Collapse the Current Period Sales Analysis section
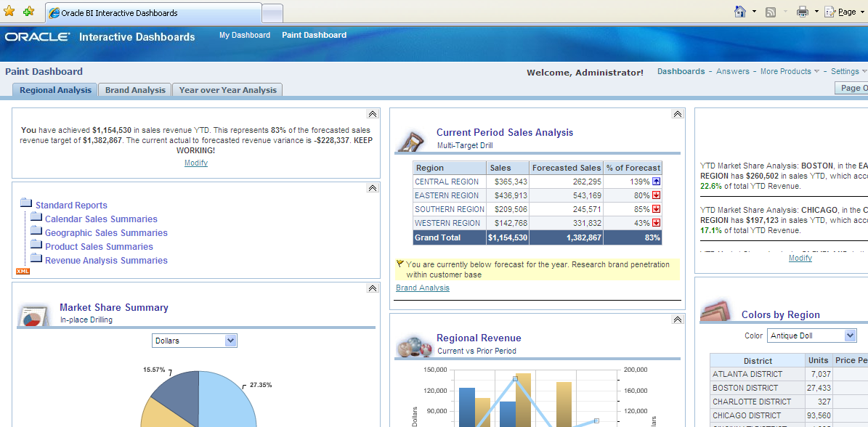The height and width of the screenshot is (427, 868). tap(678, 114)
